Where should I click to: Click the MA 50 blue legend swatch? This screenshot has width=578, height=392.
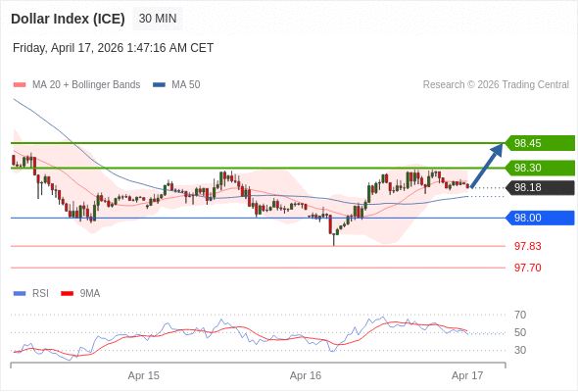(159, 85)
